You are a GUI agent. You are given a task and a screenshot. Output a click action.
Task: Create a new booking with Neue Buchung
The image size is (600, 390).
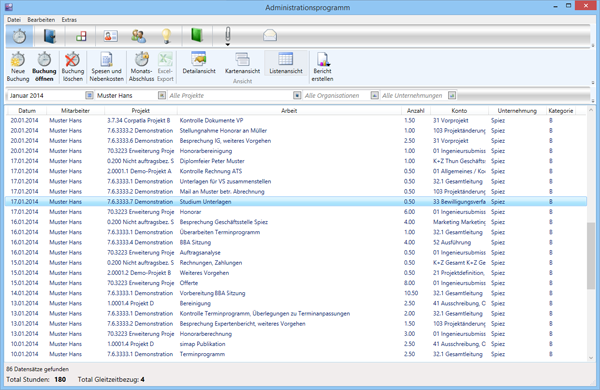(x=18, y=67)
